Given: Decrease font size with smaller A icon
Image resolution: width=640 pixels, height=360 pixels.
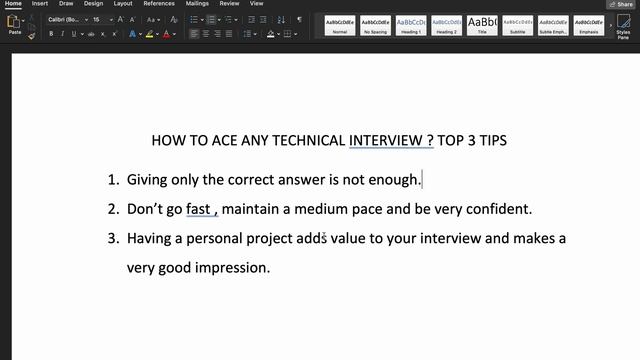Looking at the screenshot, I should click(132, 20).
